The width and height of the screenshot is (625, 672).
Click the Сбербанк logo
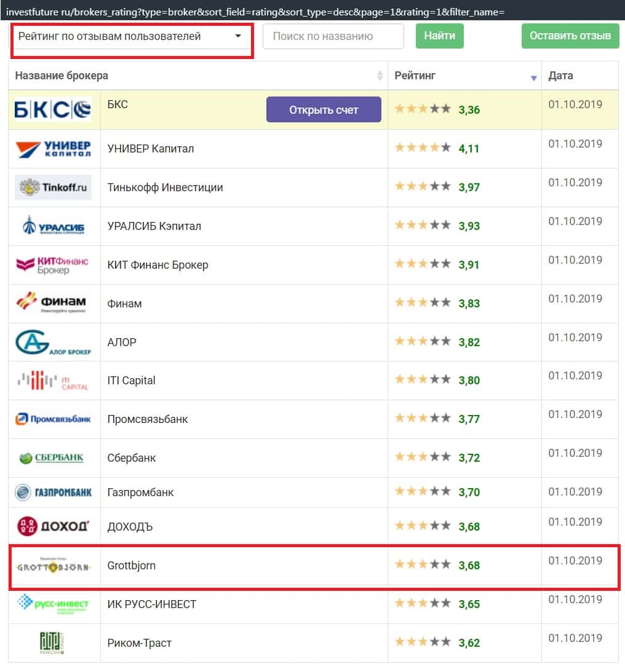tap(52, 457)
